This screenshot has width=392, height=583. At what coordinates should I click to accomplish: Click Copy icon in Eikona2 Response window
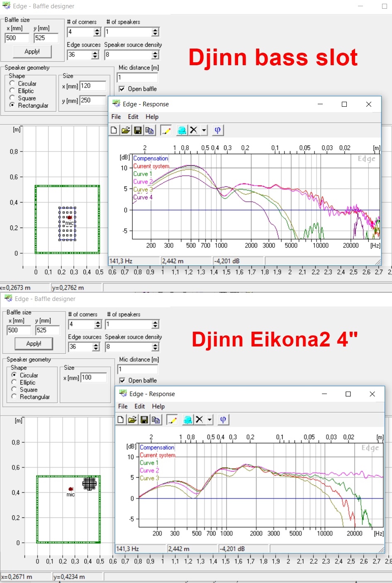click(156, 420)
